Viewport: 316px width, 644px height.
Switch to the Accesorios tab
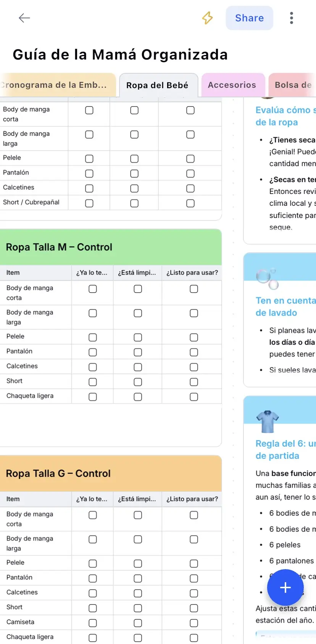[233, 85]
